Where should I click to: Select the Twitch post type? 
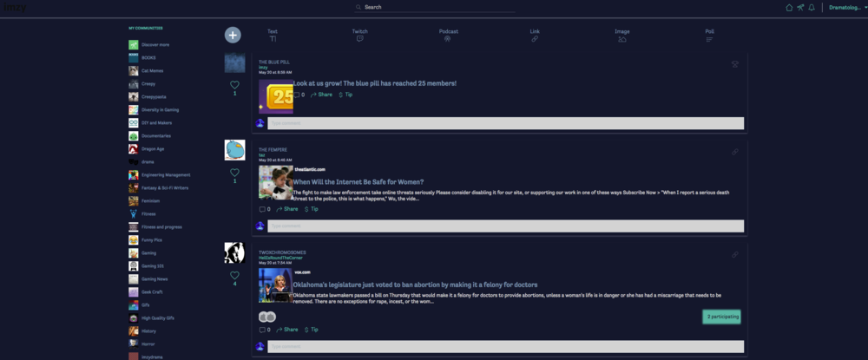[360, 36]
